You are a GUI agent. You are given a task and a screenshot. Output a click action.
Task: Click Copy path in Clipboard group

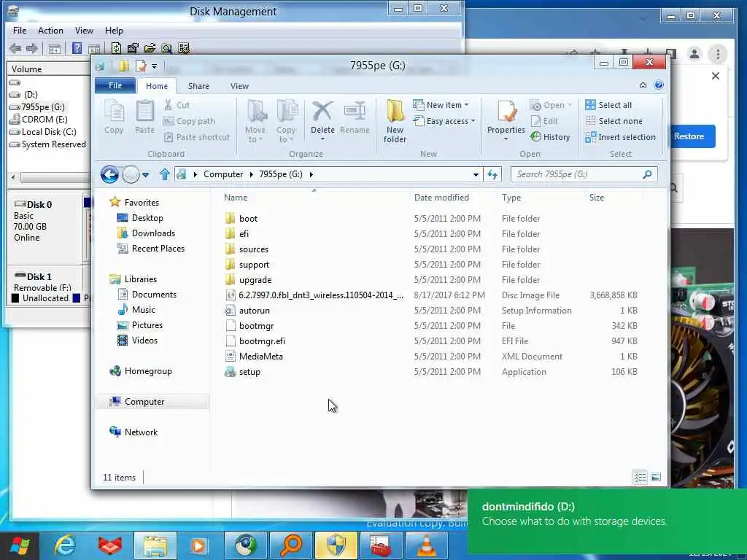click(189, 121)
